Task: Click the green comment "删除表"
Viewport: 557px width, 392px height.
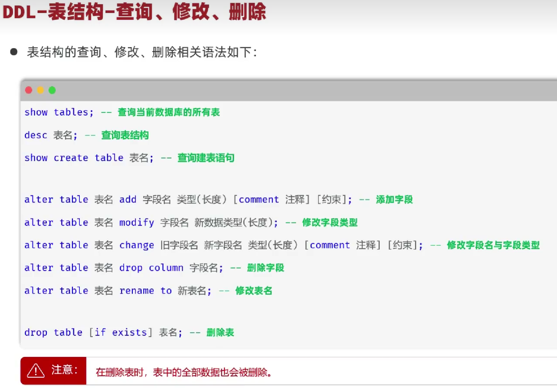Action: [220, 332]
